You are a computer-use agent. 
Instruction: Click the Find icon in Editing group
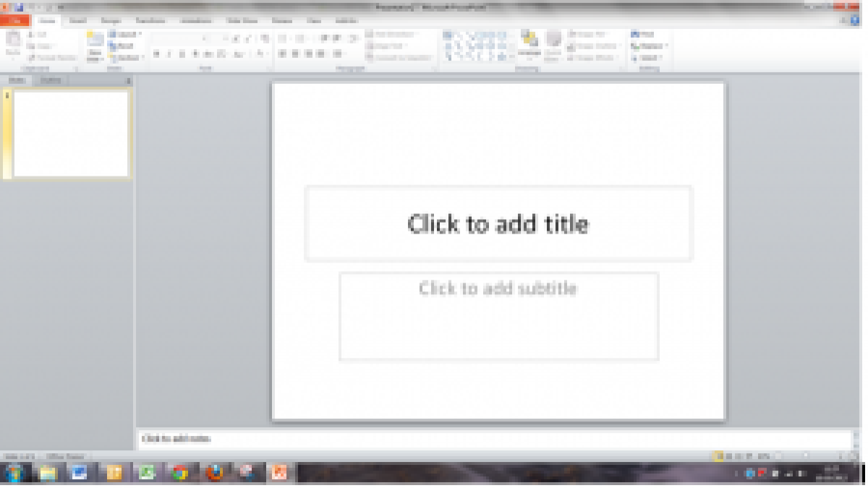(x=643, y=34)
